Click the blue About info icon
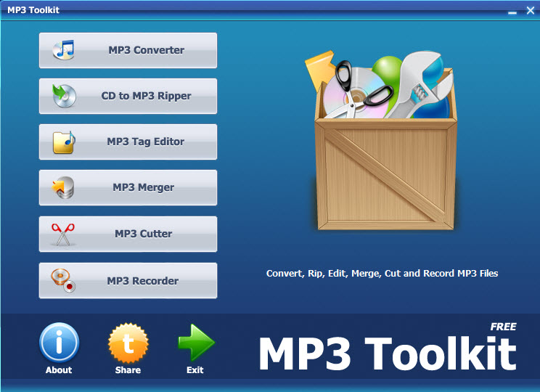This screenshot has width=540, height=392. click(60, 343)
